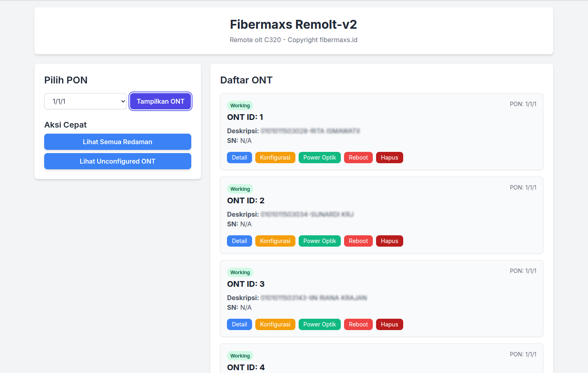Open the PON selection dropdown
Viewport: 588px width, 373px height.
86,101
